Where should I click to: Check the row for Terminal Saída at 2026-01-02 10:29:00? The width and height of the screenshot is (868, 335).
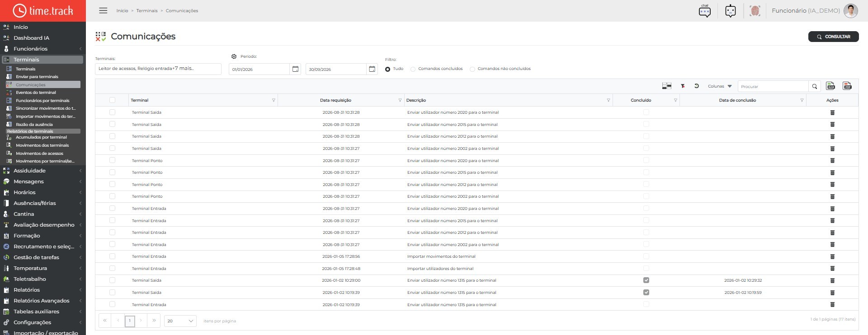(x=112, y=280)
